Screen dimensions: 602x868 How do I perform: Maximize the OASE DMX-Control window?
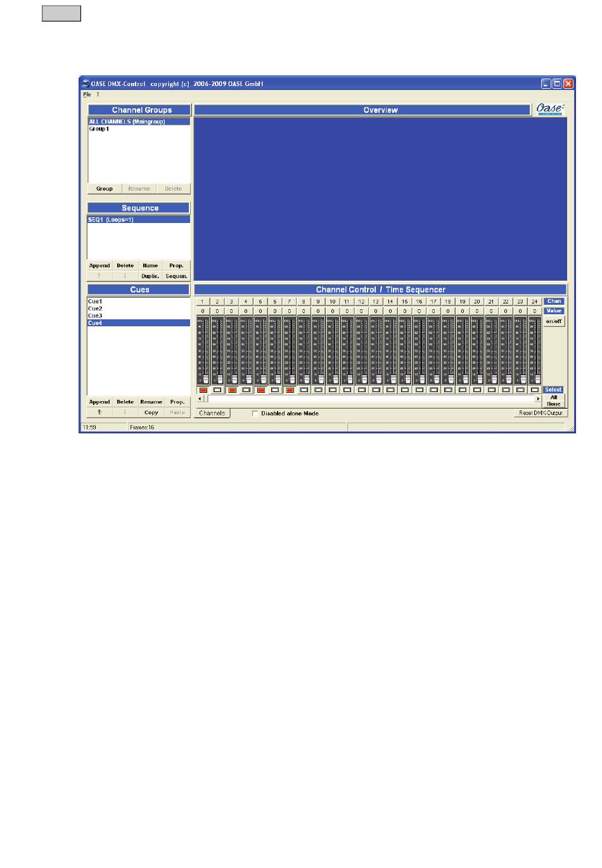tap(558, 84)
